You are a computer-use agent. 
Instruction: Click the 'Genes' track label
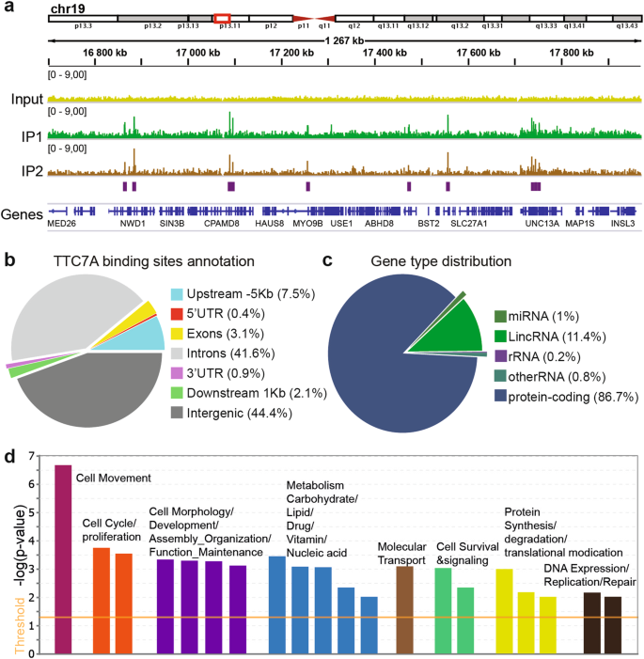[22, 214]
